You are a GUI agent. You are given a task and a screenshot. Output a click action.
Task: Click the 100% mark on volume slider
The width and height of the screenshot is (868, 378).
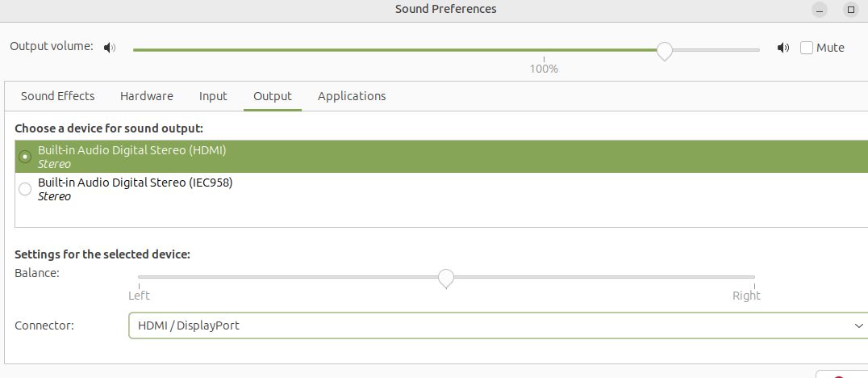544,69
